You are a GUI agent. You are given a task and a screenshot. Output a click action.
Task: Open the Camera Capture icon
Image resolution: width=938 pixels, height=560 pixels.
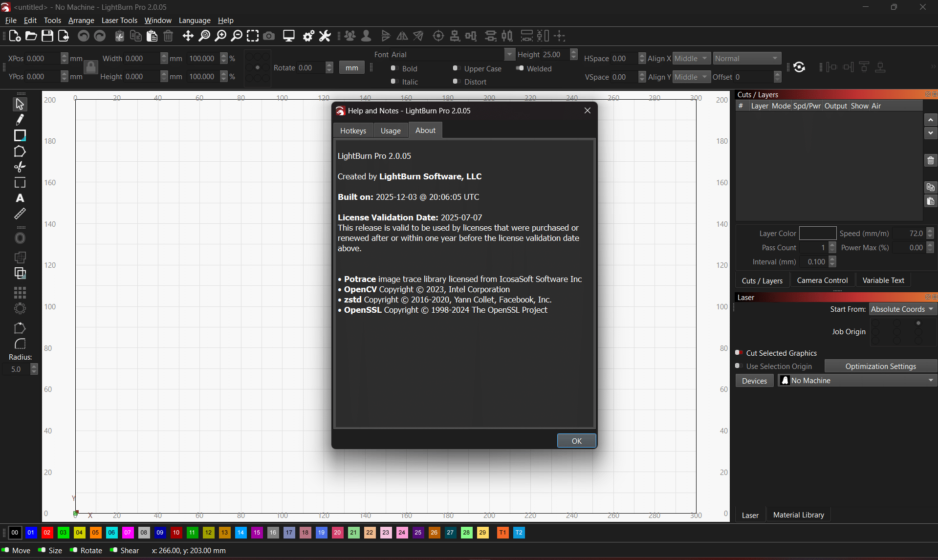pos(269,36)
